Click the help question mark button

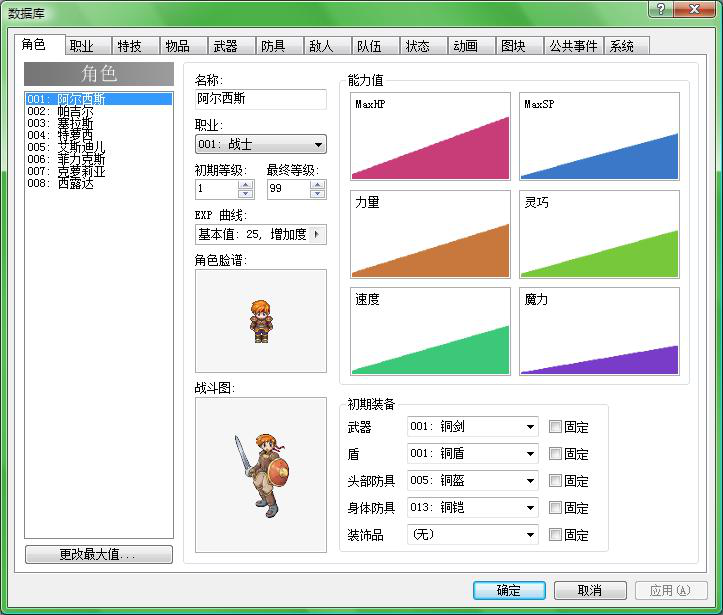pos(660,9)
